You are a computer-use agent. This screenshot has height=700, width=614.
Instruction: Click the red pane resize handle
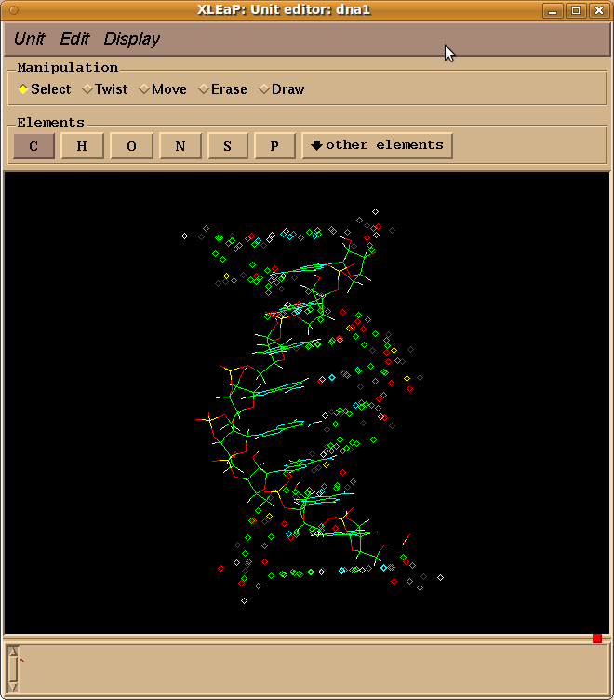tap(597, 638)
